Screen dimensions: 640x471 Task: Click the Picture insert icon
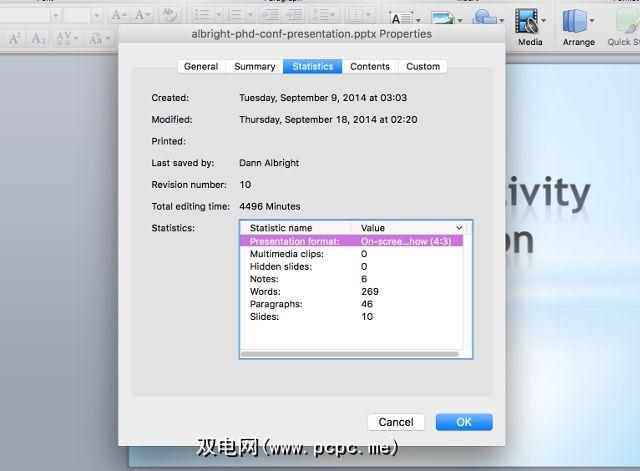pos(442,18)
